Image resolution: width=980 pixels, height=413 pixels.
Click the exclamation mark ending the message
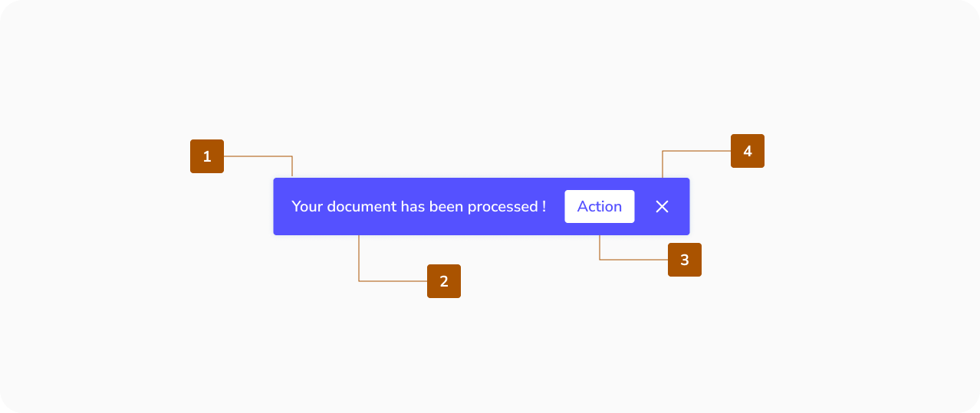click(544, 207)
